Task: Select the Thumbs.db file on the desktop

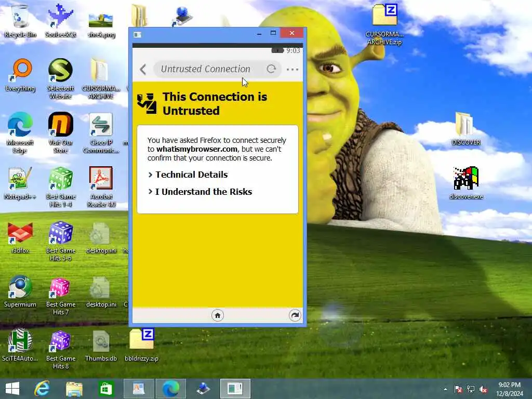Action: [x=101, y=345]
